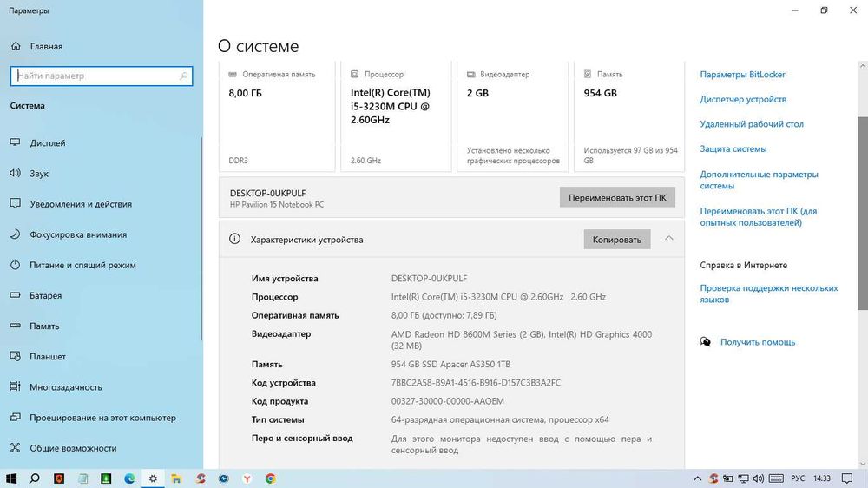Click the Получить помощь chat icon
868x488 pixels.
pos(705,342)
